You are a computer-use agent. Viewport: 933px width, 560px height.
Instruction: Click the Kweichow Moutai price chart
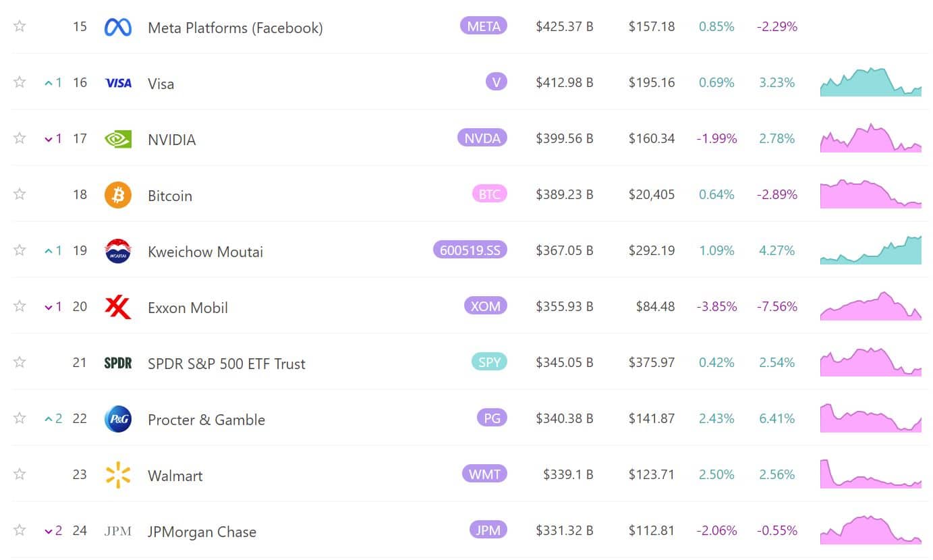point(871,250)
